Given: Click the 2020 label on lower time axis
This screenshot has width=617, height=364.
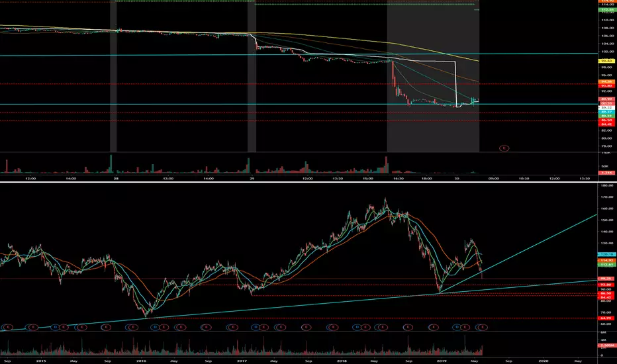Looking at the screenshot, I should pyautogui.click(x=543, y=361).
